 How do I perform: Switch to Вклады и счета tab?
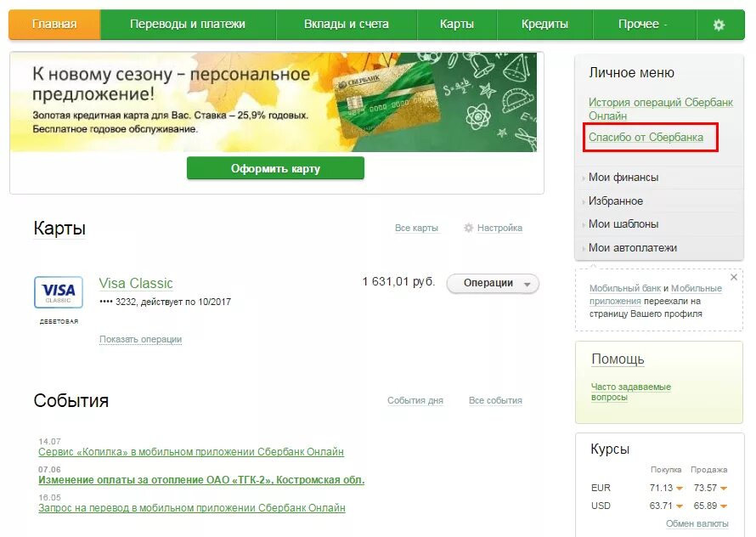pyautogui.click(x=347, y=24)
